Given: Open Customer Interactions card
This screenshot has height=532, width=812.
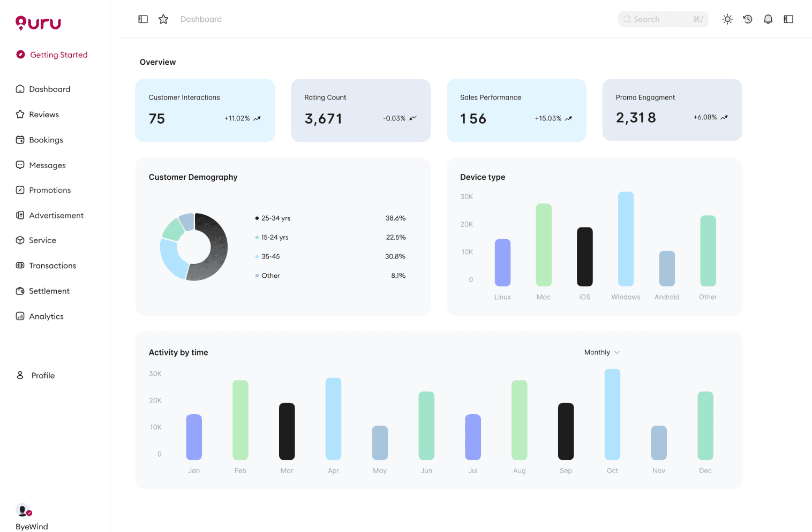Looking at the screenshot, I should tap(205, 110).
